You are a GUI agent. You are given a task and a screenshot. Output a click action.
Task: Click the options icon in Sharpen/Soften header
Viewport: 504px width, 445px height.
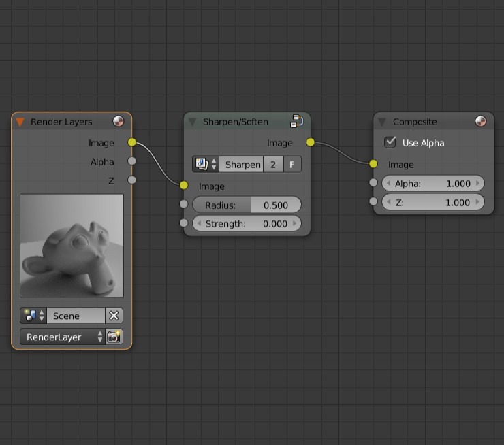tap(297, 122)
